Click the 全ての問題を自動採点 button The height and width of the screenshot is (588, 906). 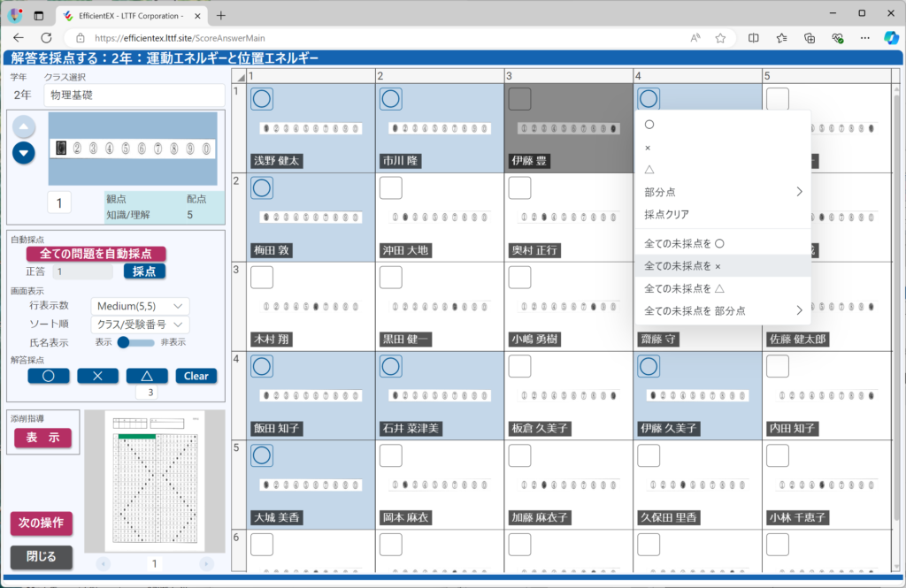click(x=96, y=254)
